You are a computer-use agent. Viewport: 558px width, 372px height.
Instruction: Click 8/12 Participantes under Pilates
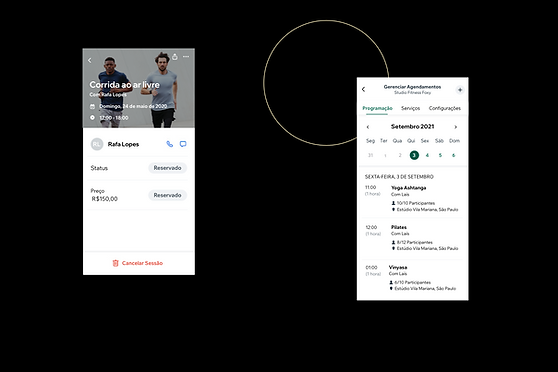[412, 242]
